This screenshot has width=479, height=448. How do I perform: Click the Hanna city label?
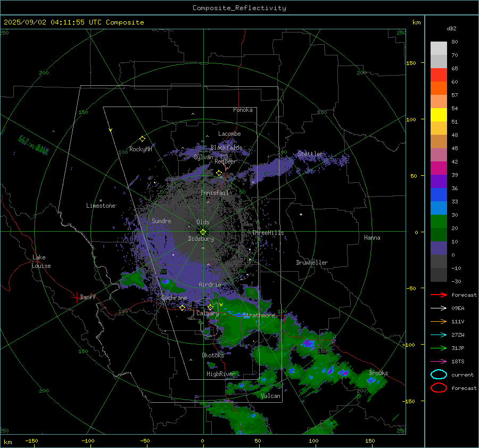372,238
